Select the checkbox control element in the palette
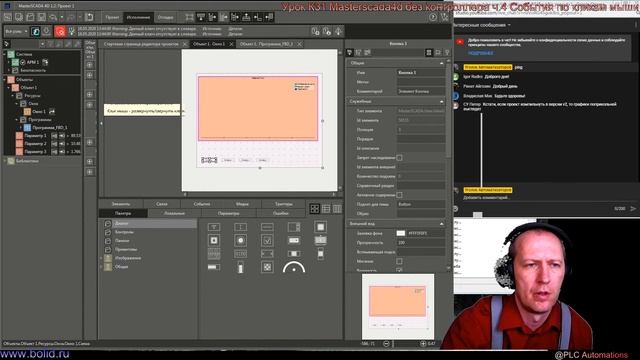Image resolution: width=640 pixels, height=360 pixels. (267, 240)
